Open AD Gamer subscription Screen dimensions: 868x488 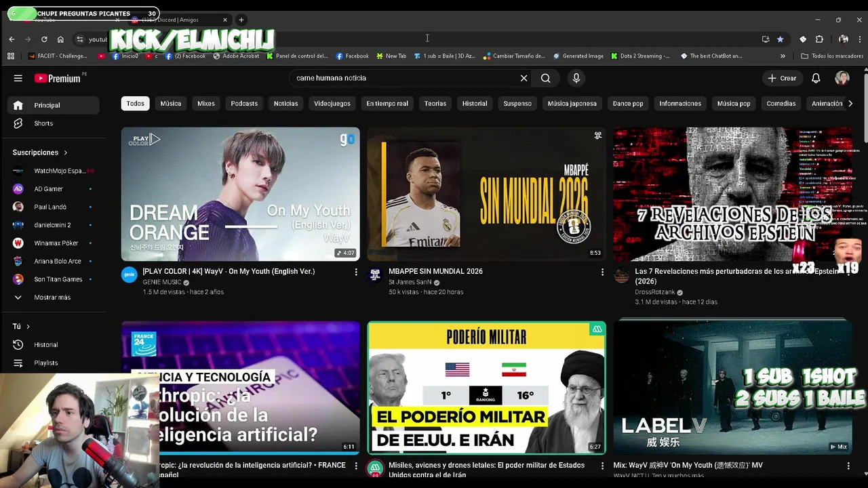point(54,189)
